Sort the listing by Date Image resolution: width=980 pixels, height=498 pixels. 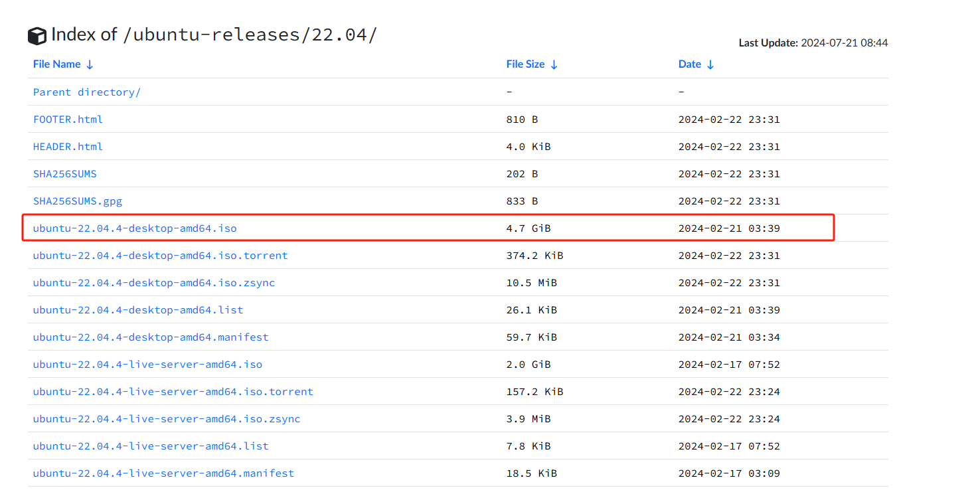click(x=696, y=64)
